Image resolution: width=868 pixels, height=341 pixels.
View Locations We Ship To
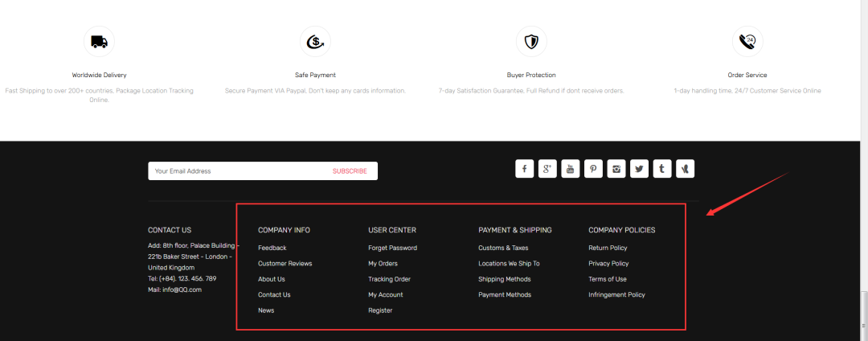509,264
